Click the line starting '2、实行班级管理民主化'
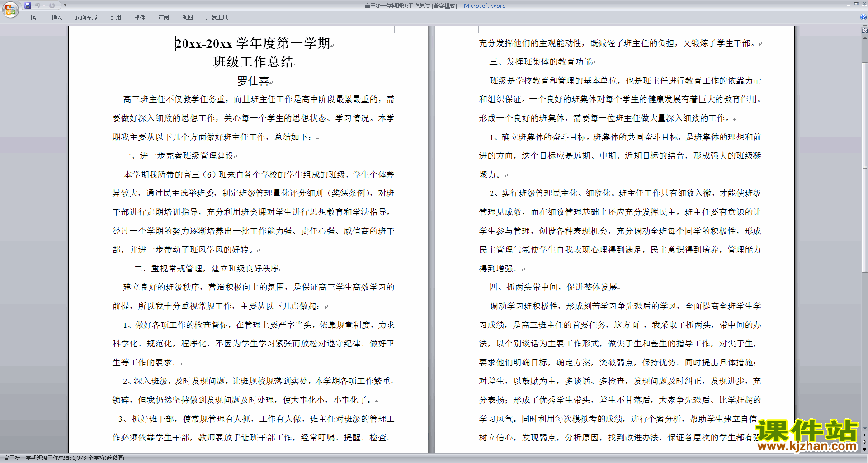This screenshot has height=463, width=868. tap(625, 193)
